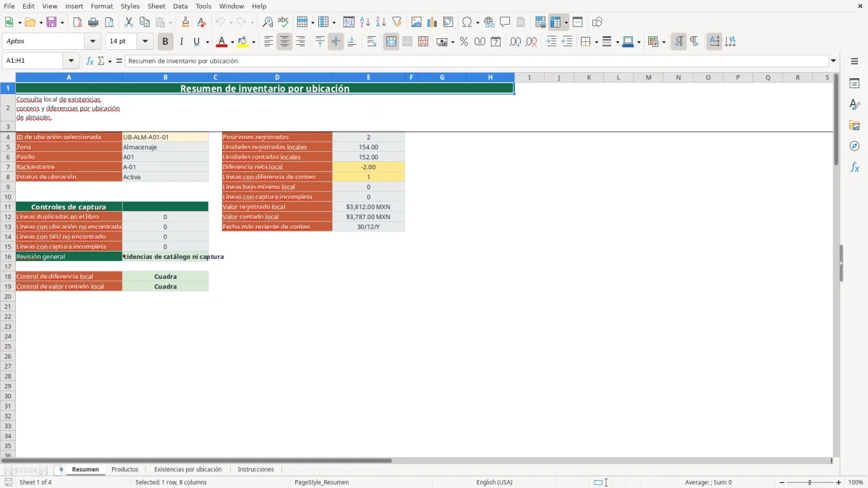Switch to Existencias por ubicación tab
868x488 pixels.
tap(188, 469)
